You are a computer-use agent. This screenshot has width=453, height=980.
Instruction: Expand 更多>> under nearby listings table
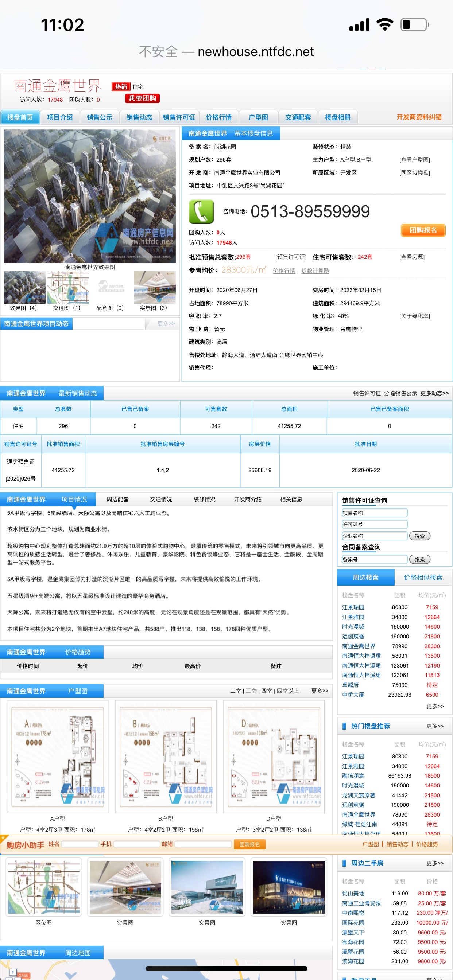tap(435, 706)
